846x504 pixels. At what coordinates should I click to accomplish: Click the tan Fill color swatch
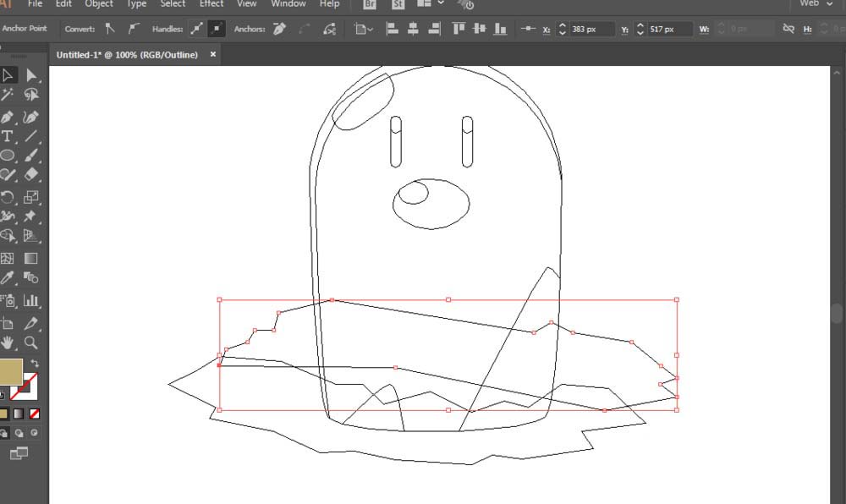tap(11, 371)
